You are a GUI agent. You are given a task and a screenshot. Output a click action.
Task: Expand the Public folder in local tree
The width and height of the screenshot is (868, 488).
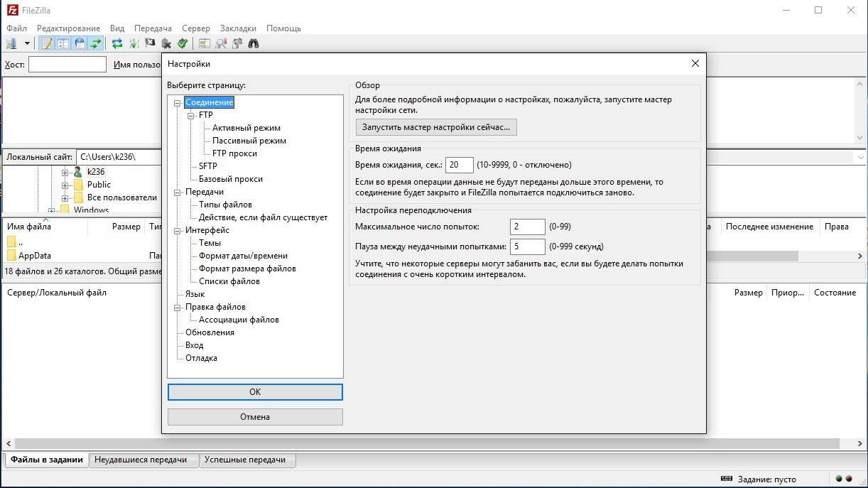pos(65,185)
